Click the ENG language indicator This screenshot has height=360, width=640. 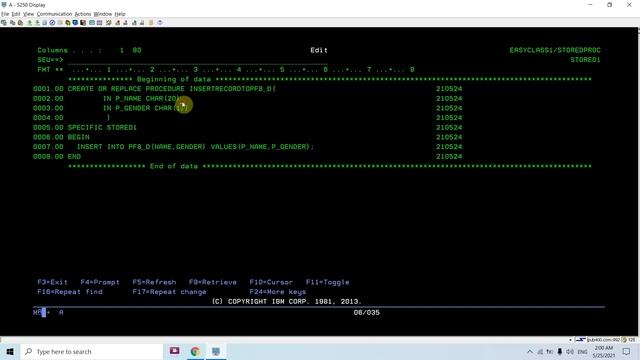click(x=582, y=352)
